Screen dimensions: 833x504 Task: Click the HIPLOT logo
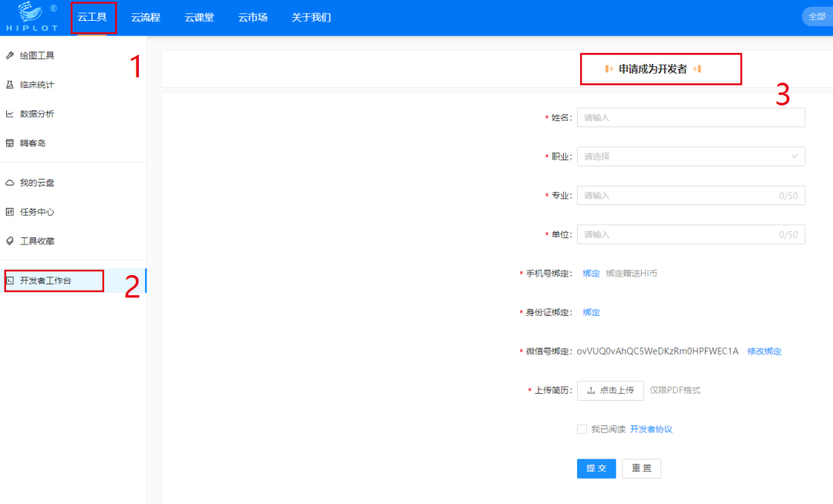click(32, 16)
